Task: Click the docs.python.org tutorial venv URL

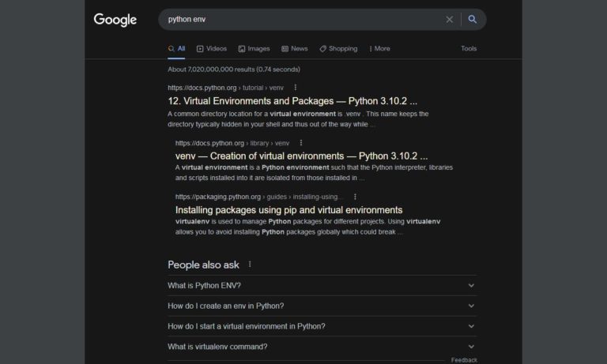Action: pyautogui.click(x=225, y=88)
